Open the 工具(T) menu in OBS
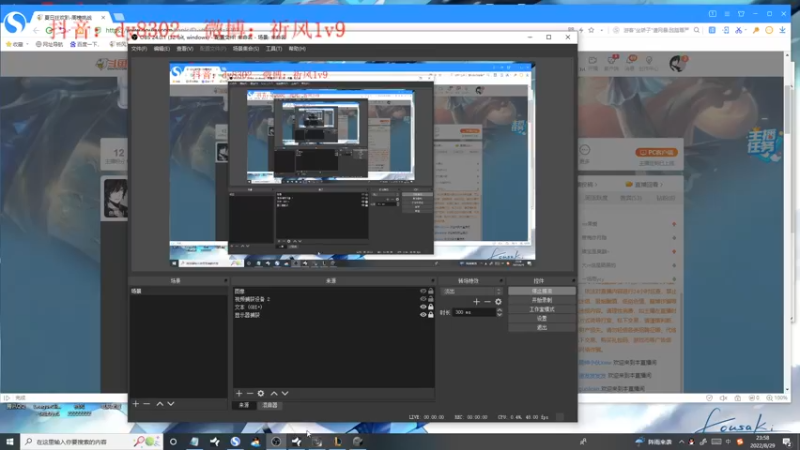 (x=273, y=49)
